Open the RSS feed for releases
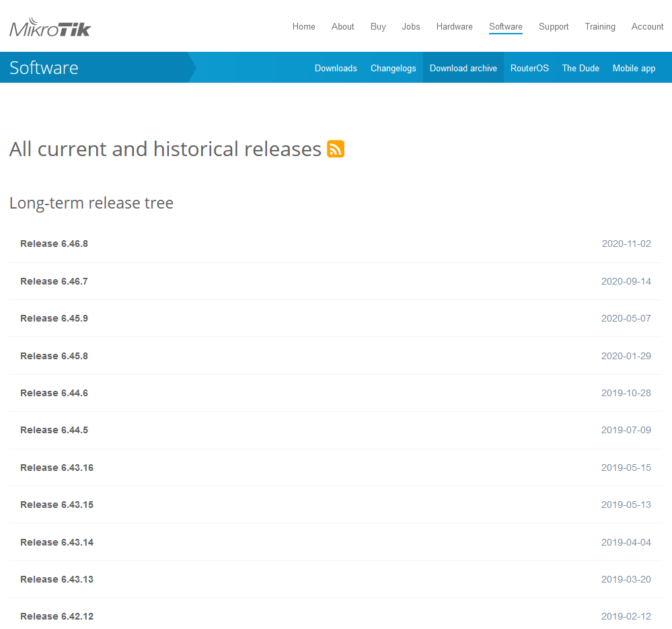Image resolution: width=672 pixels, height=629 pixels. tap(334, 149)
